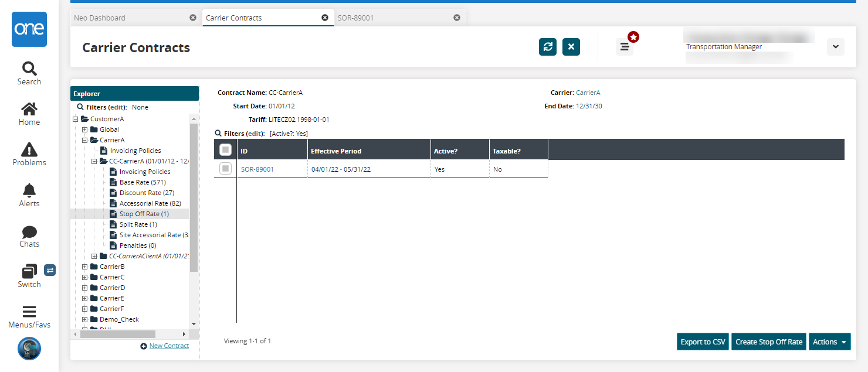Close the SOR-89001 tab
This screenshot has width=868, height=372.
[x=457, y=18]
